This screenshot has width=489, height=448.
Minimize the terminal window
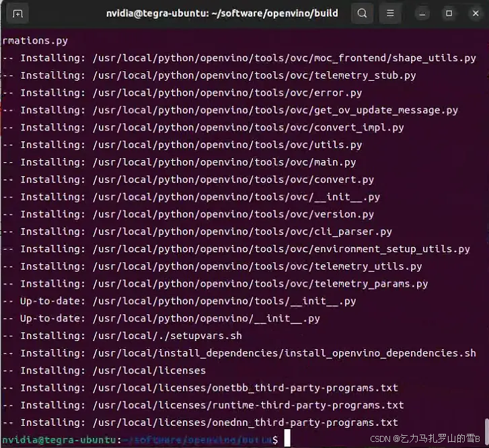[x=422, y=13]
